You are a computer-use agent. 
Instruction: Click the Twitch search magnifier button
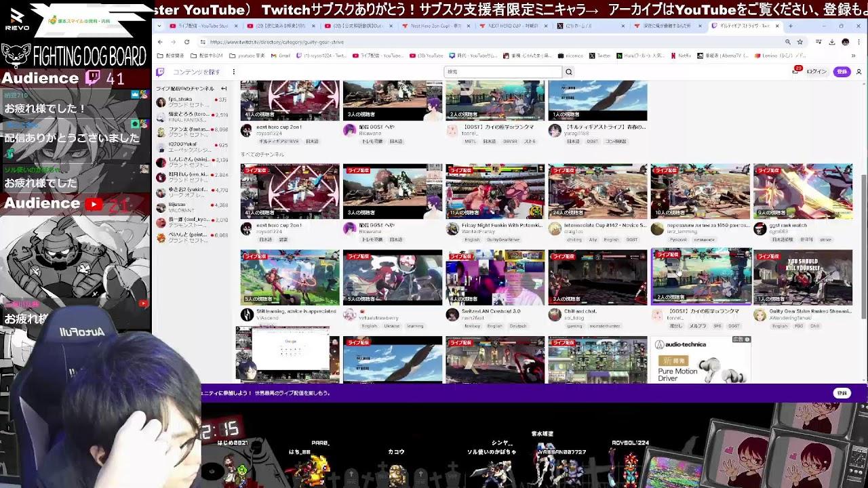[569, 72]
